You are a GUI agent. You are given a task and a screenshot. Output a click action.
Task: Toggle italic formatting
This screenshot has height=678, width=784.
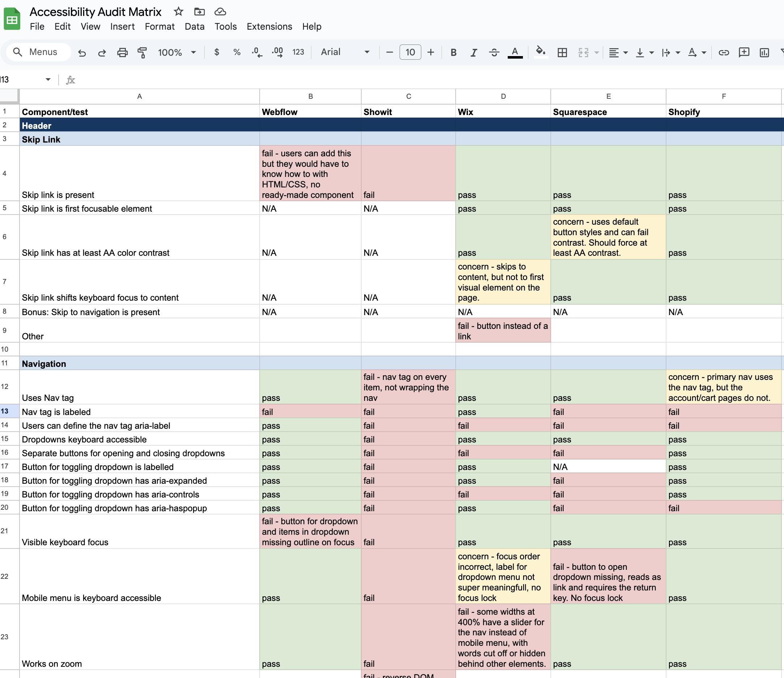pyautogui.click(x=473, y=52)
